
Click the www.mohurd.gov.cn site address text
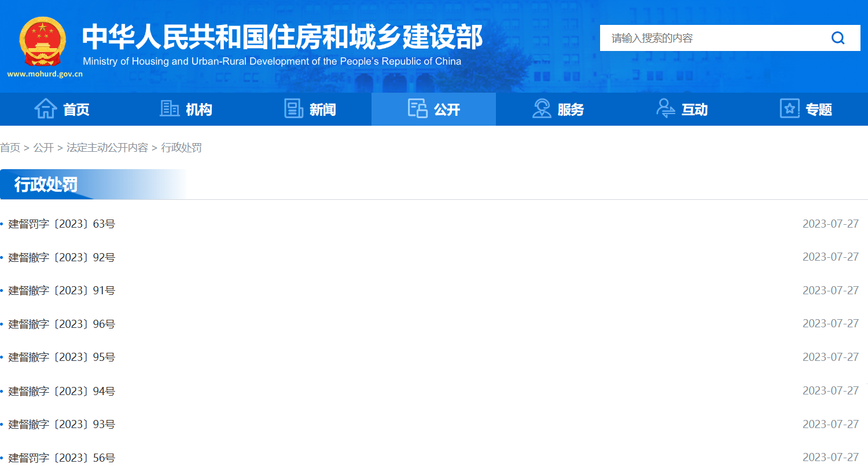(45, 74)
